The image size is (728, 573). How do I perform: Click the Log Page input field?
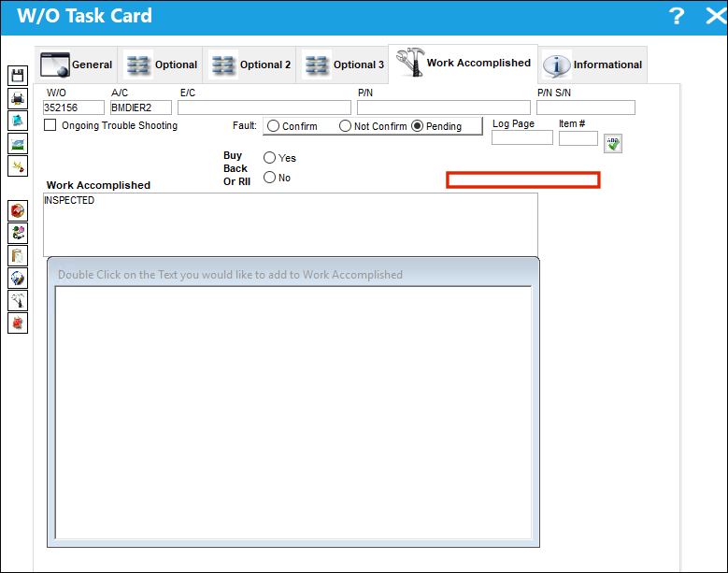(522, 138)
